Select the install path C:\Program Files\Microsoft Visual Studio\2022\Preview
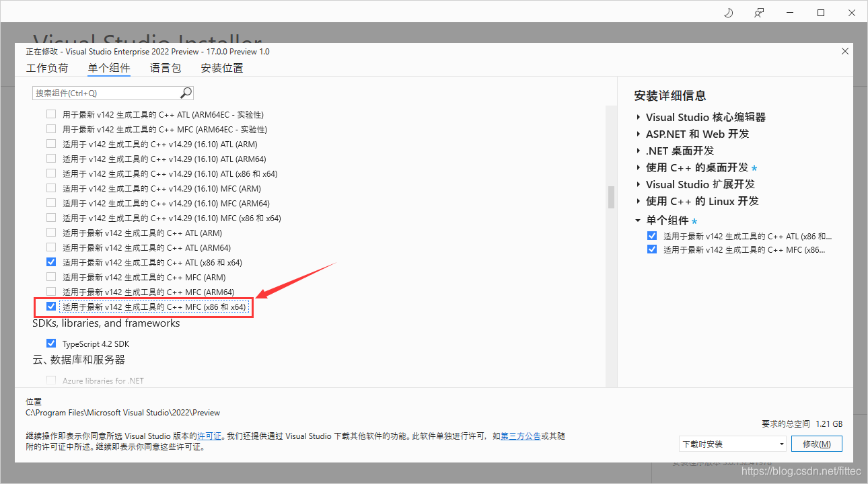This screenshot has height=484, width=868. [x=122, y=413]
